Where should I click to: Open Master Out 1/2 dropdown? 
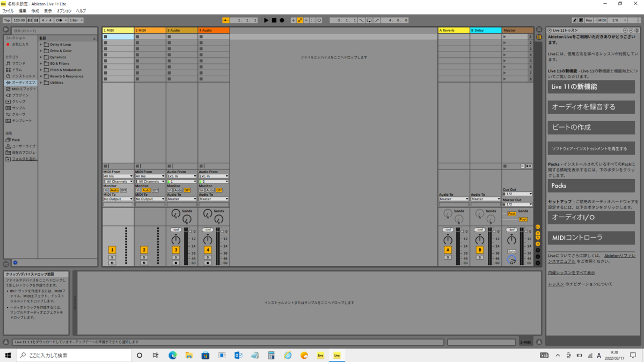[x=517, y=204]
